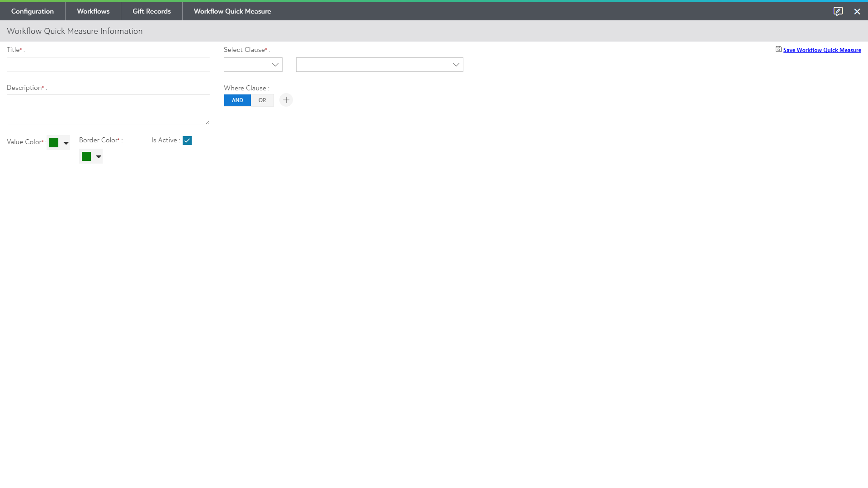
Task: Uncheck the Is Active checkbox
Action: (x=187, y=141)
